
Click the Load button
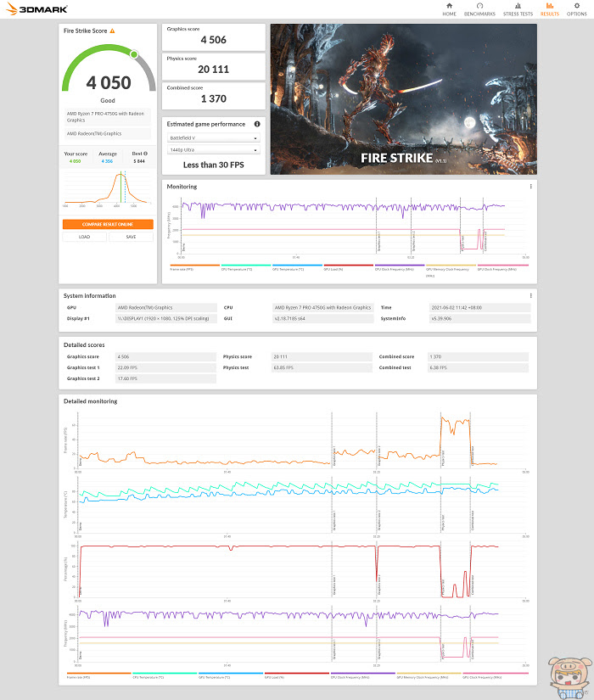pyautogui.click(x=84, y=237)
